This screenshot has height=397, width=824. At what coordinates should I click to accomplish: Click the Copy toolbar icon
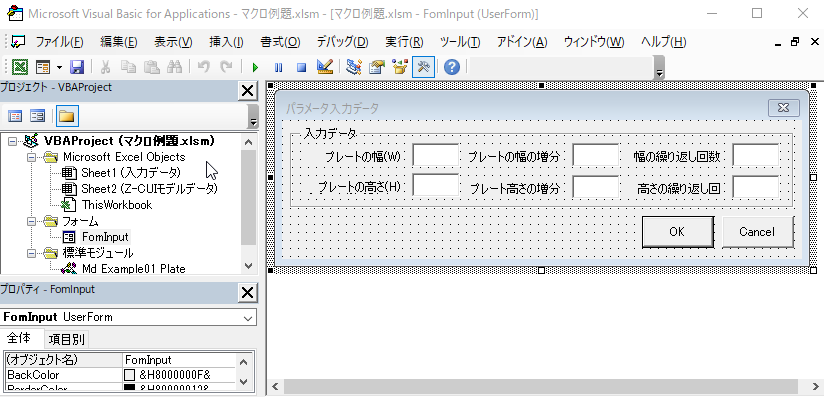pos(128,67)
